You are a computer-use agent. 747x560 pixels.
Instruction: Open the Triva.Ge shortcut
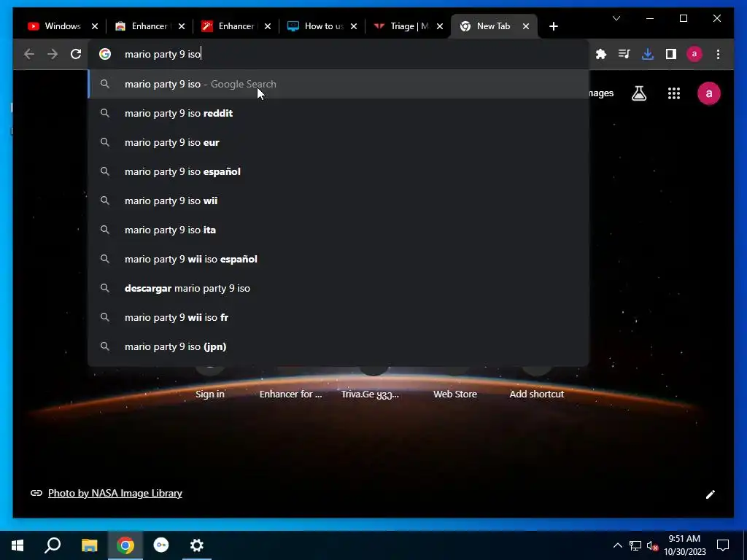point(370,394)
